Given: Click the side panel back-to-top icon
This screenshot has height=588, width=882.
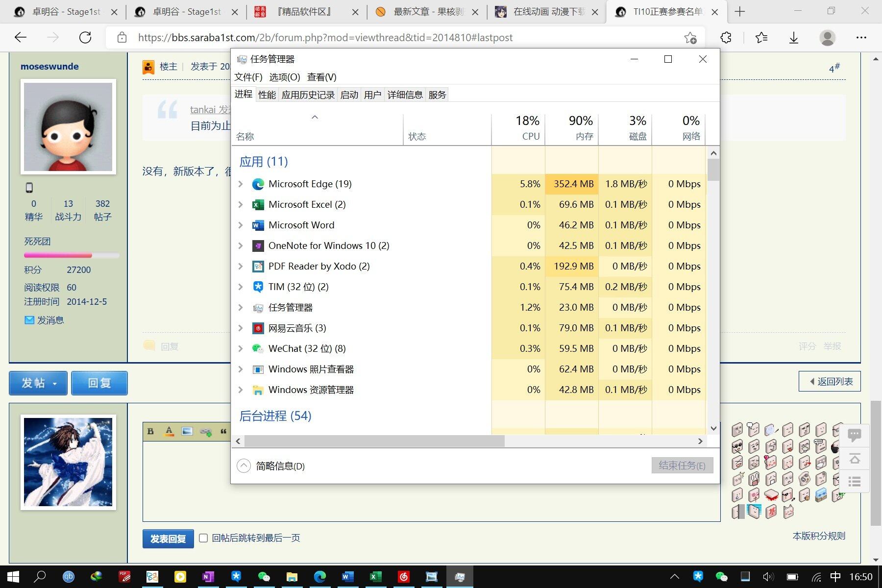Looking at the screenshot, I should [x=855, y=459].
